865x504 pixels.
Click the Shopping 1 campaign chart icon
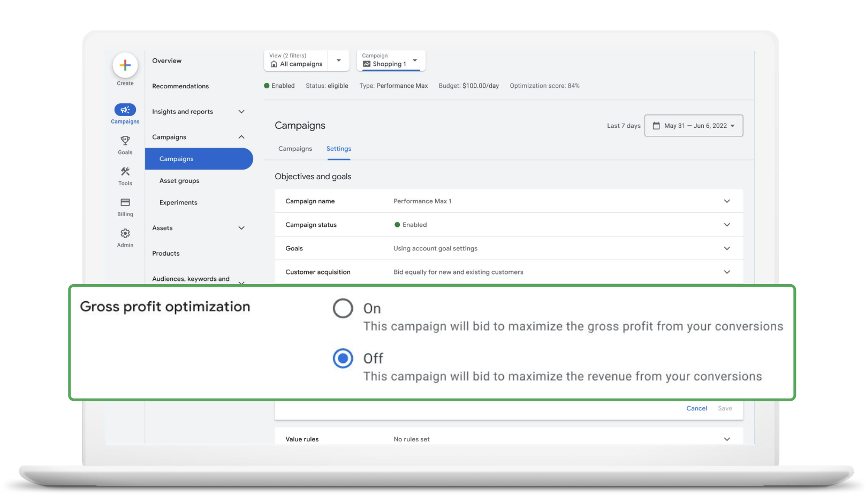(x=367, y=64)
